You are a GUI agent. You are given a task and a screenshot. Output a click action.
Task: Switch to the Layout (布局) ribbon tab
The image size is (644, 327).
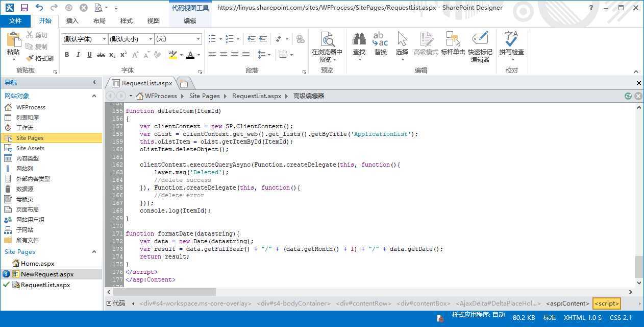click(x=100, y=21)
